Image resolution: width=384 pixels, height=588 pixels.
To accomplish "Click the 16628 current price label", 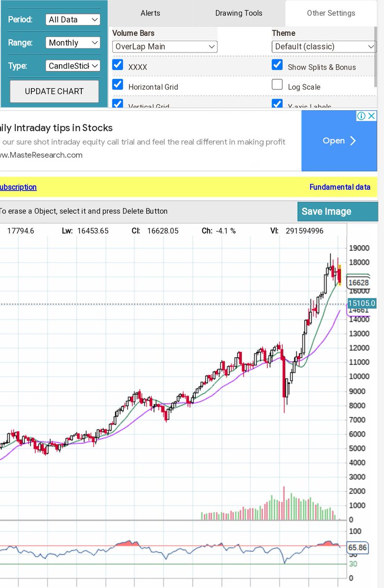I will click(x=359, y=283).
